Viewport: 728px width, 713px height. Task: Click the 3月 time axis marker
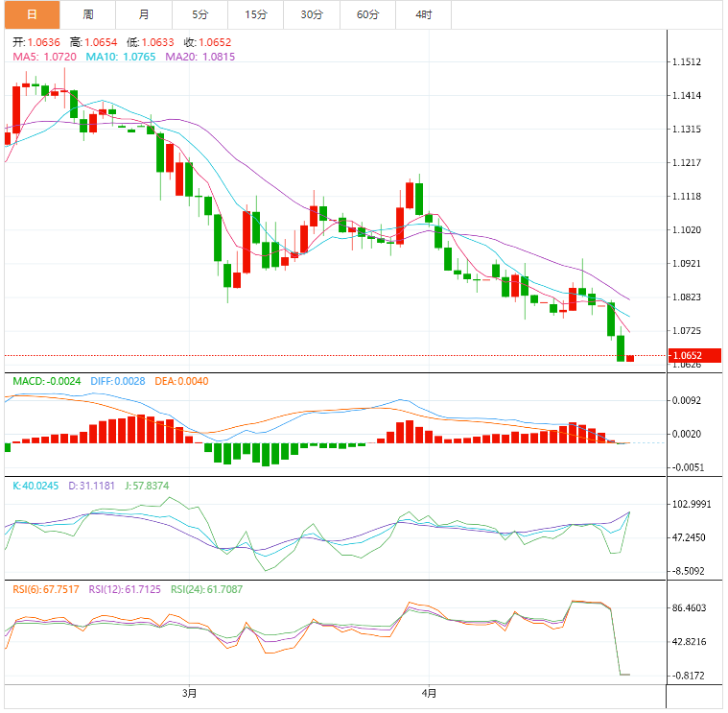(189, 694)
